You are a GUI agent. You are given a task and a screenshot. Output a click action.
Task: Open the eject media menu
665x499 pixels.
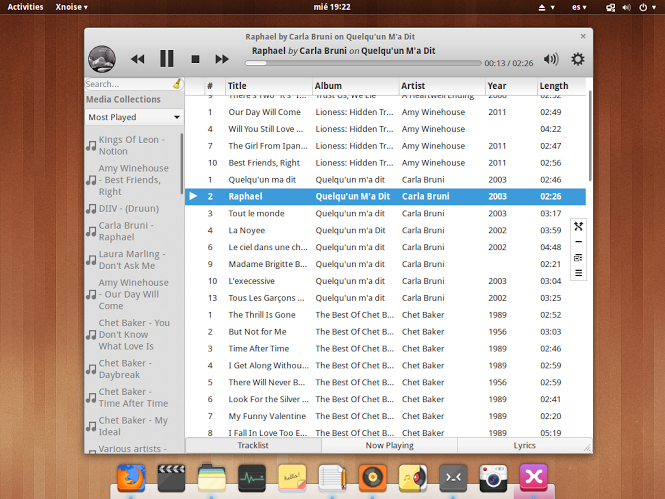546,7
